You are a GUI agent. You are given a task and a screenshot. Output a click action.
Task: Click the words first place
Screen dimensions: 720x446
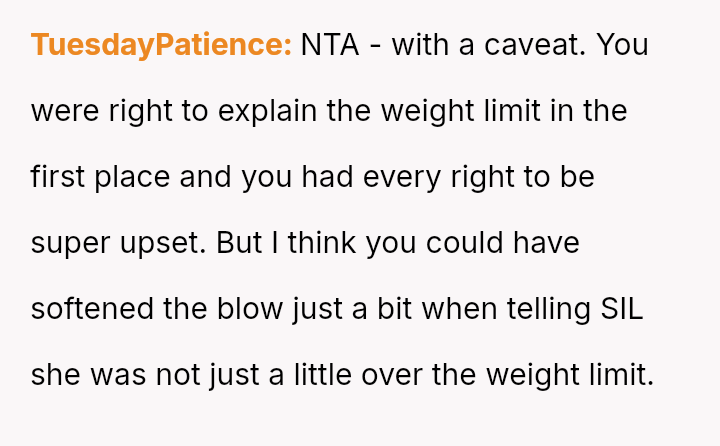point(101,177)
